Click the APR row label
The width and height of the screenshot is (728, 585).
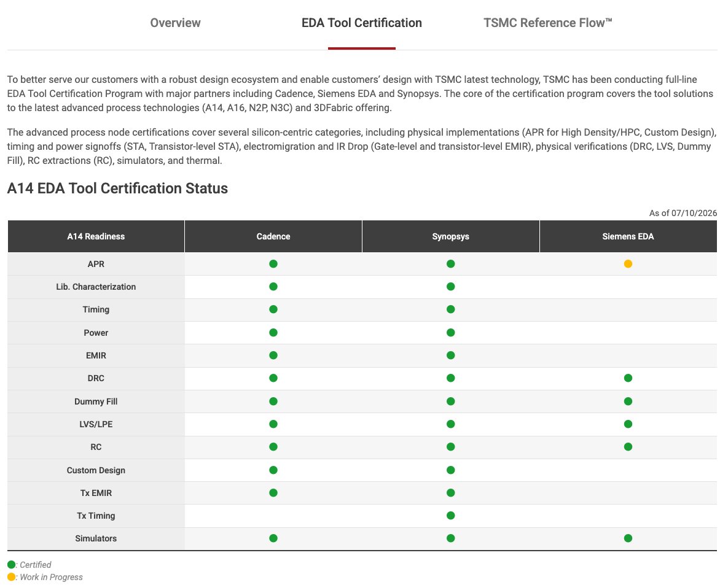click(x=96, y=264)
